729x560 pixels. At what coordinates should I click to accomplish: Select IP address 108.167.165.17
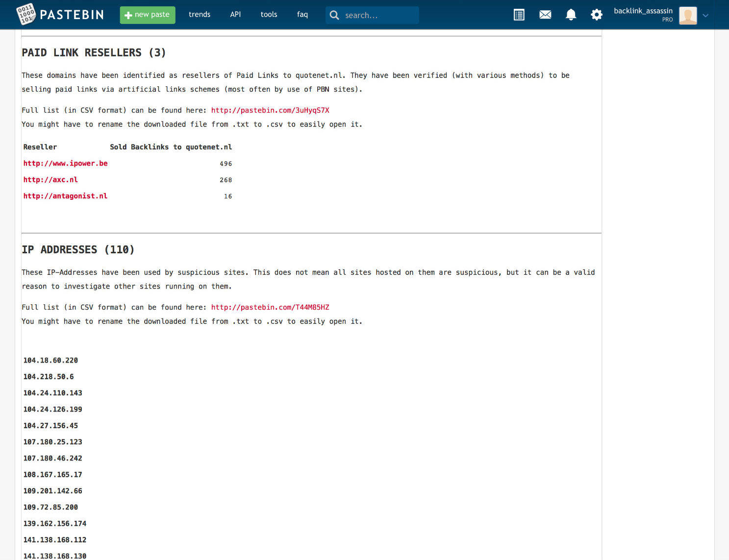[52, 475]
